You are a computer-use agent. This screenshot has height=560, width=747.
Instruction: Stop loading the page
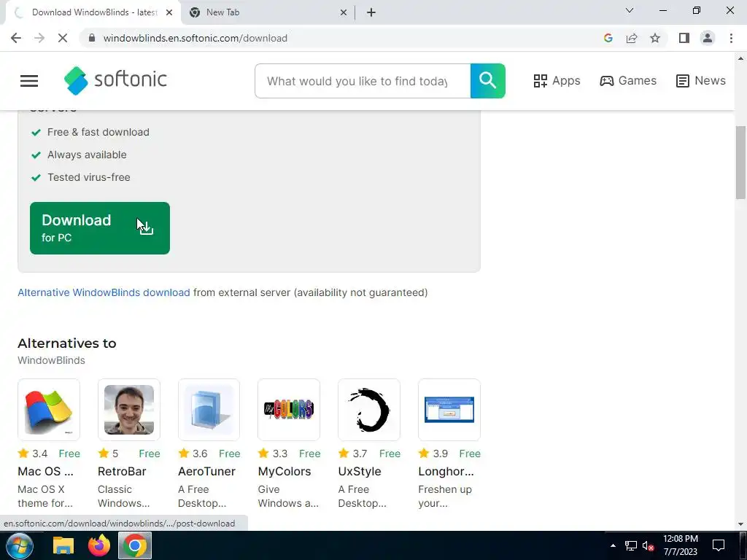63,38
